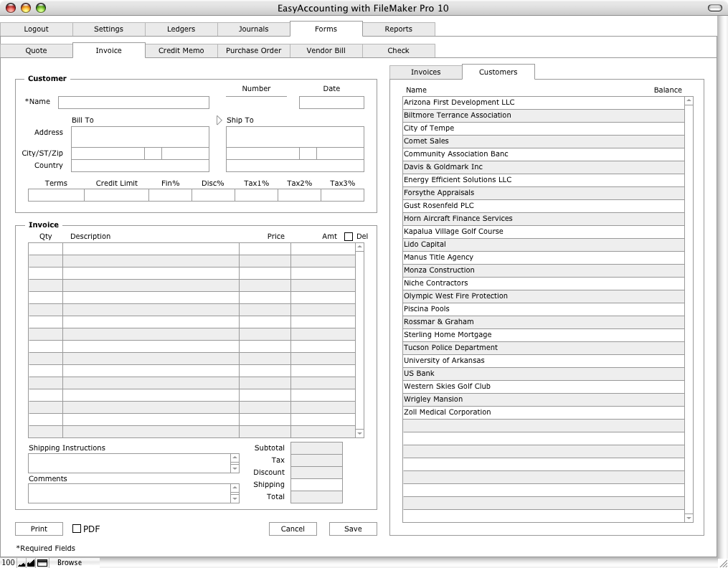Switch to the Vendor Bill tab
This screenshot has height=568, width=728.
tap(326, 51)
